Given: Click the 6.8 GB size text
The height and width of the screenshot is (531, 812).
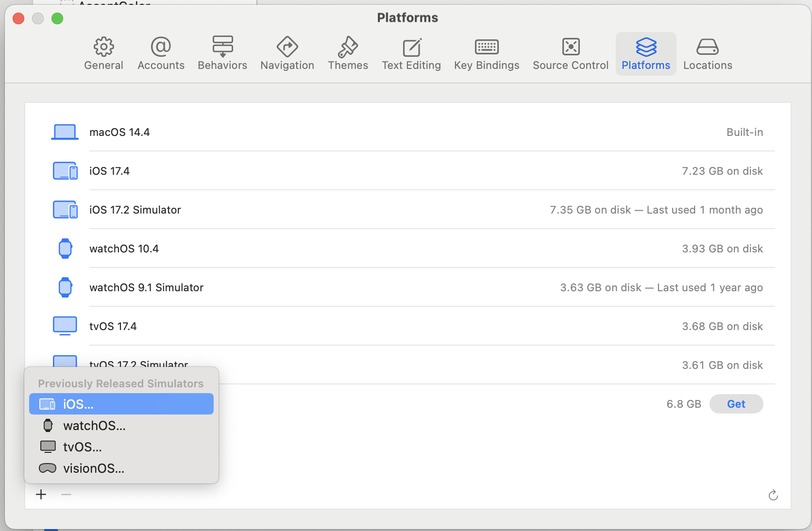Looking at the screenshot, I should [684, 404].
